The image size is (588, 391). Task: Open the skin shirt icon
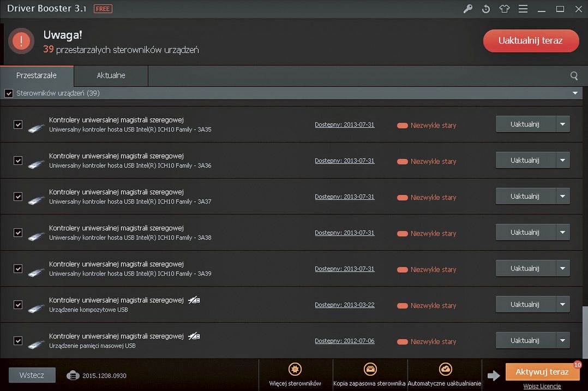(x=505, y=9)
